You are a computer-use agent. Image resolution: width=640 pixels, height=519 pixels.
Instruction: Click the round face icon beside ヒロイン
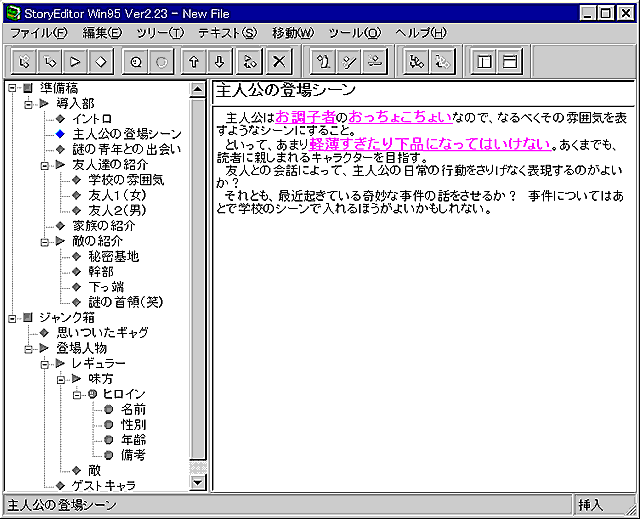[93, 394]
